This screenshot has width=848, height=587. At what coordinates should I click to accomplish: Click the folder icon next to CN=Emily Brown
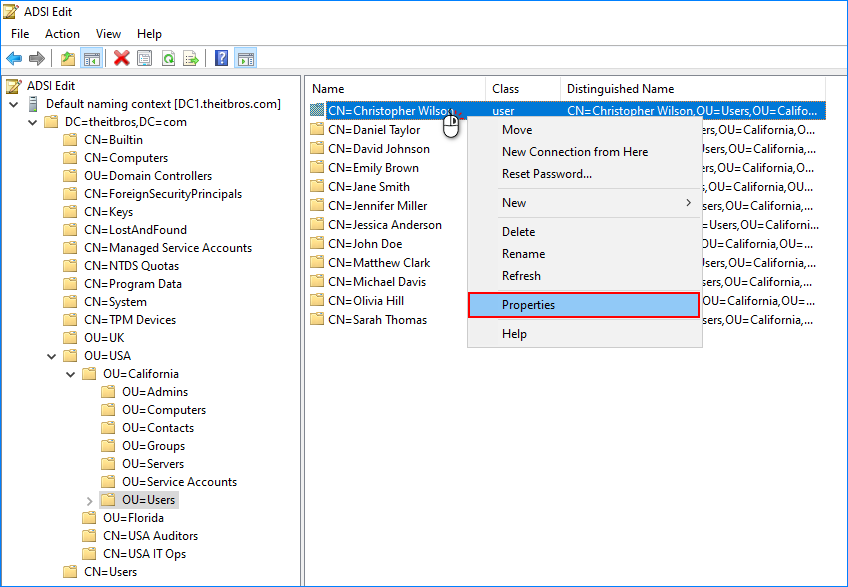[x=317, y=168]
